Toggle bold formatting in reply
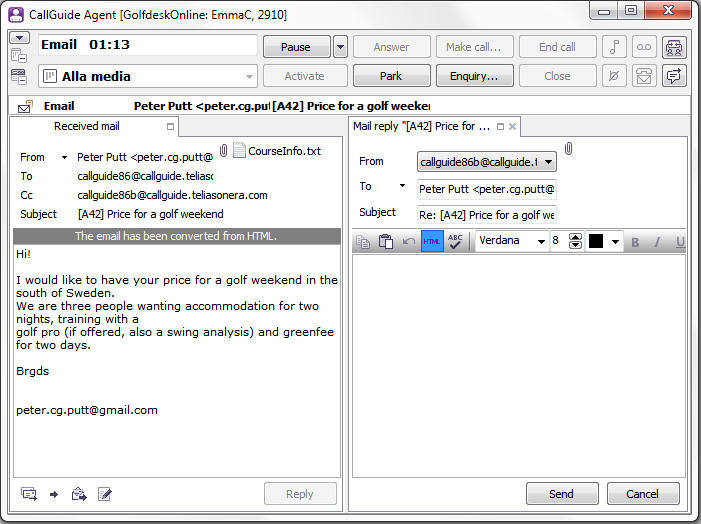The width and height of the screenshot is (701, 524). pyautogui.click(x=635, y=242)
